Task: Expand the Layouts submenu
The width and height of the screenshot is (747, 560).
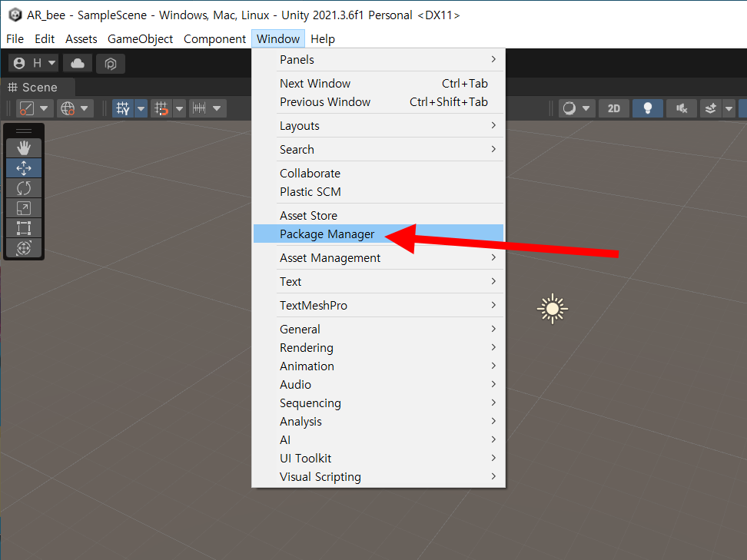Action: tap(378, 126)
